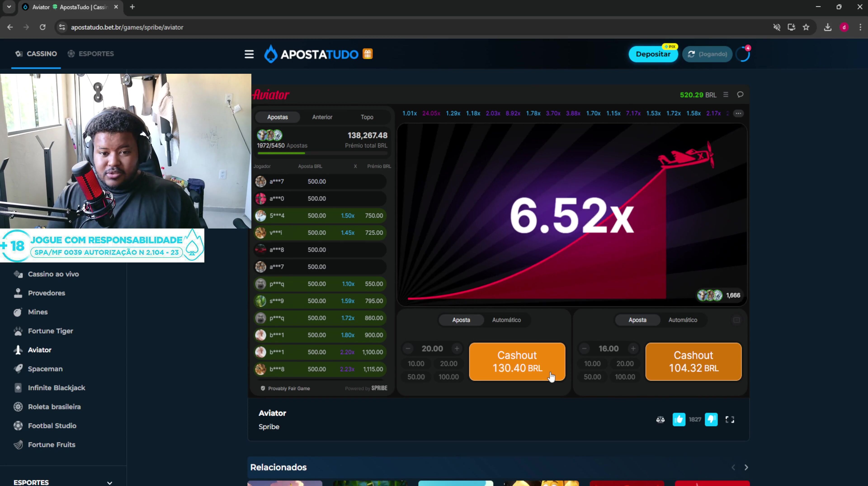Go to next Relacionados games
The image size is (868, 486).
[746, 467]
